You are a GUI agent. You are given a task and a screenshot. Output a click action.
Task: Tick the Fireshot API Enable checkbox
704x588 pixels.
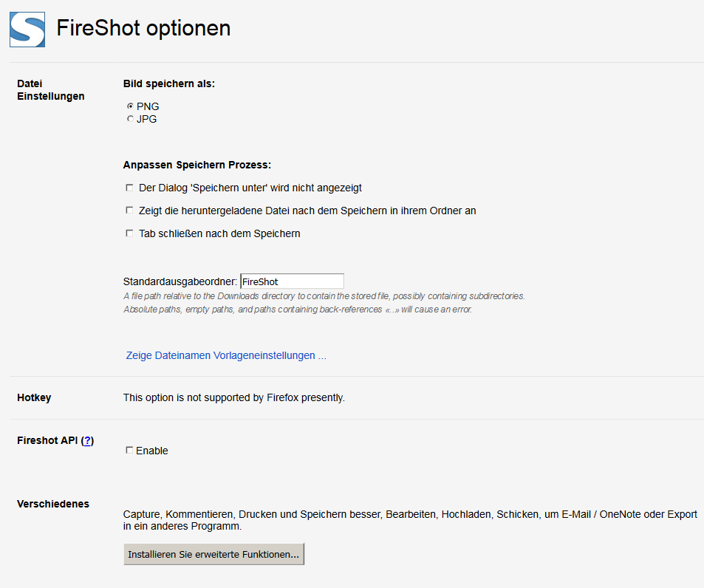(129, 450)
